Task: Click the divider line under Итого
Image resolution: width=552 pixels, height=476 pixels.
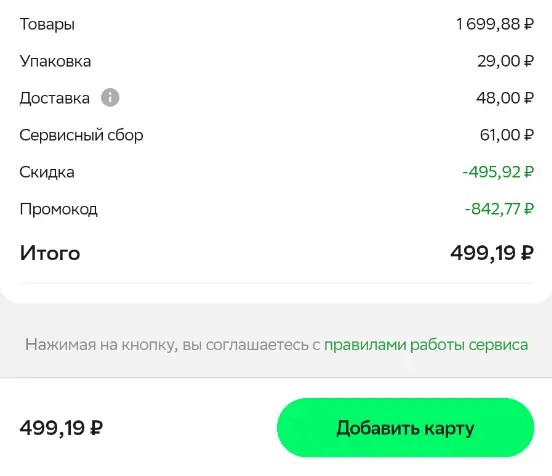Action: (276, 282)
